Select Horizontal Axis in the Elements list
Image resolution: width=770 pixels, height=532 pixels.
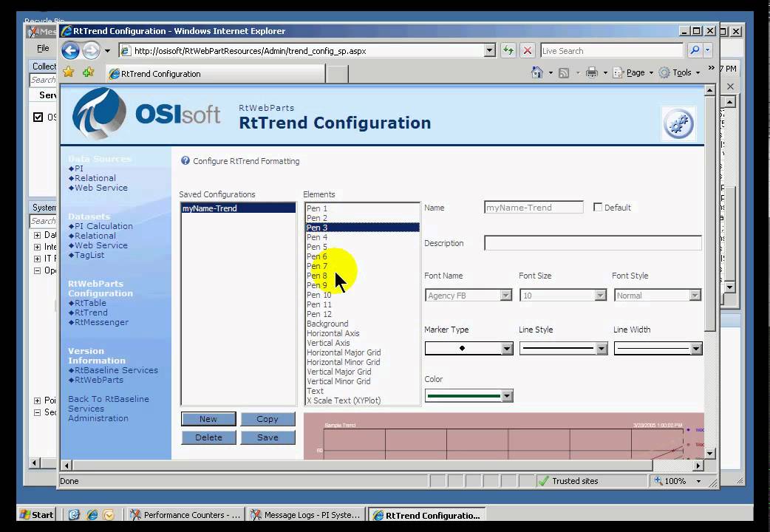point(362,333)
